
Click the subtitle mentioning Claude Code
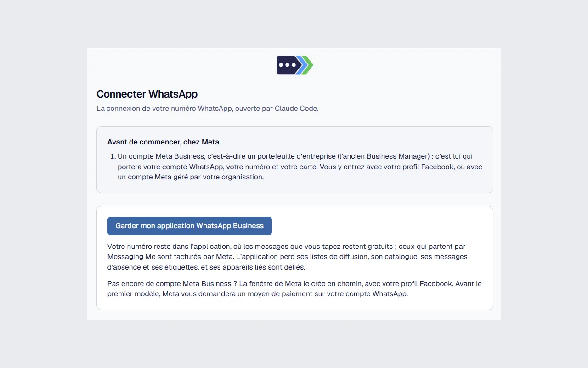point(208,109)
